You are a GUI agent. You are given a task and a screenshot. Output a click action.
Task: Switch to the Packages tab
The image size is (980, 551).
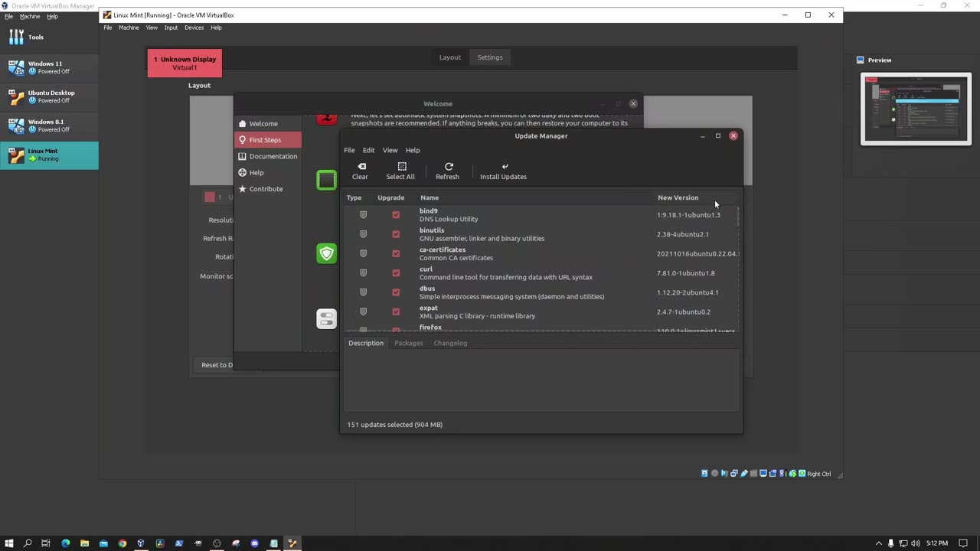[408, 343]
